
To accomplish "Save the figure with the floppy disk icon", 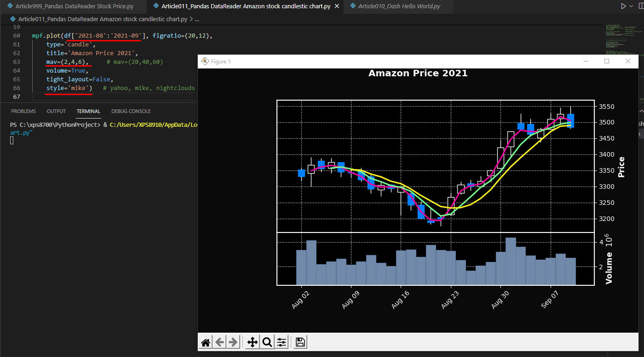I will [300, 342].
